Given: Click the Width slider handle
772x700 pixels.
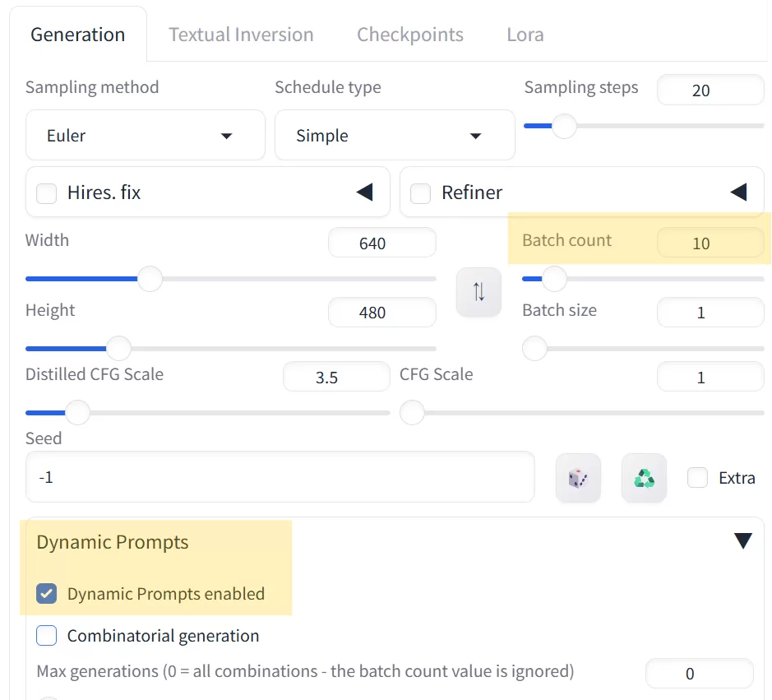Looking at the screenshot, I should coord(150,280).
